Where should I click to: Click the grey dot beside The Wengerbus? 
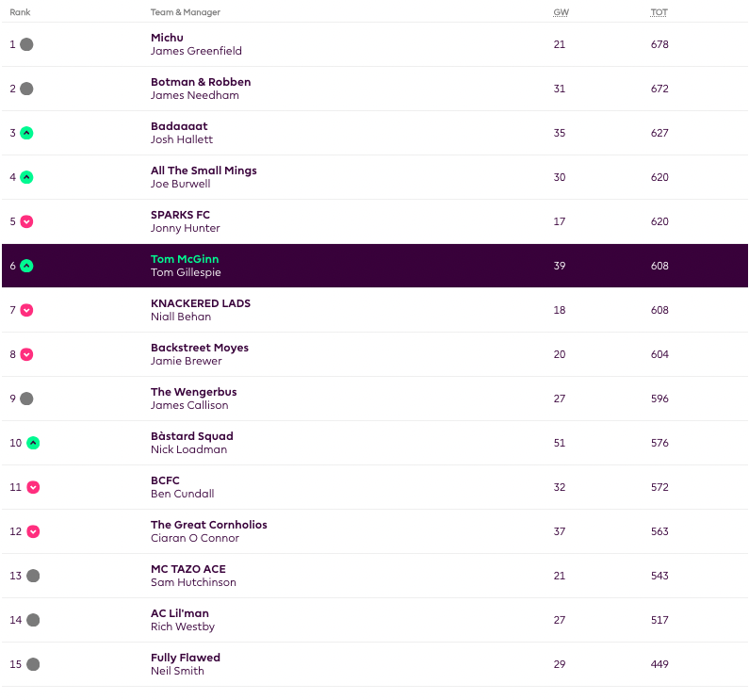coord(26,399)
